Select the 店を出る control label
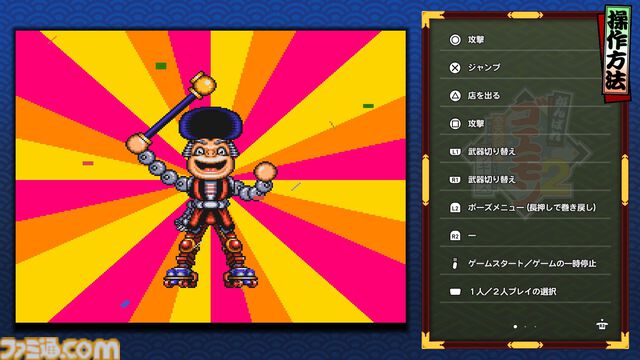 point(484,96)
